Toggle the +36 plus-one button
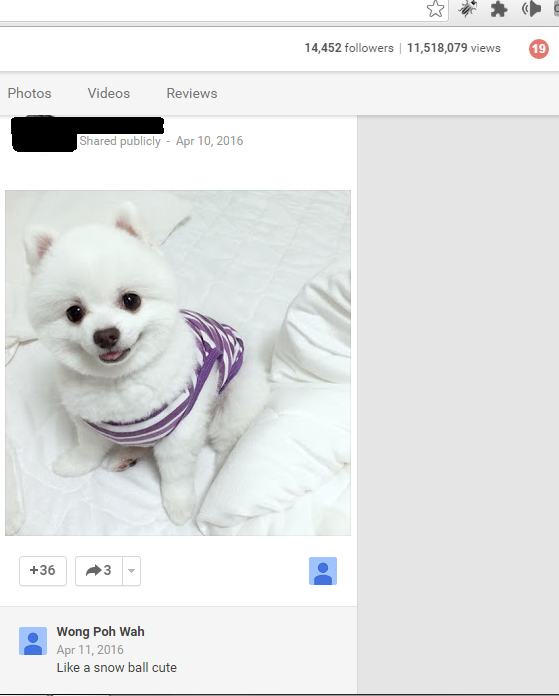Image resolution: width=559 pixels, height=696 pixels. pyautogui.click(x=43, y=571)
